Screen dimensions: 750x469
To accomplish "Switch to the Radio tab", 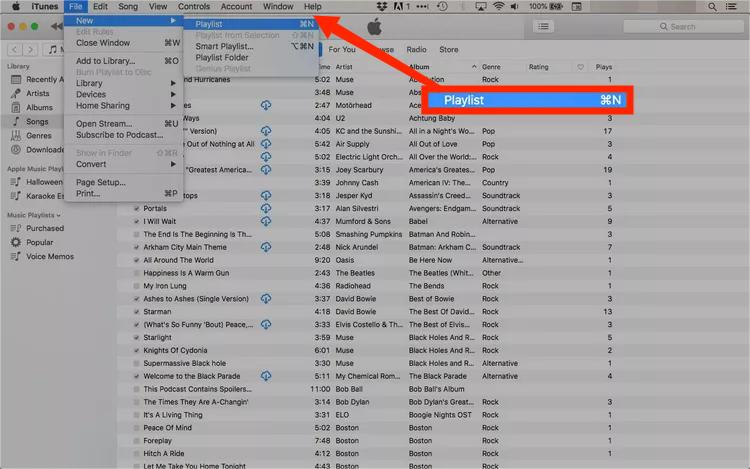I will [416, 49].
